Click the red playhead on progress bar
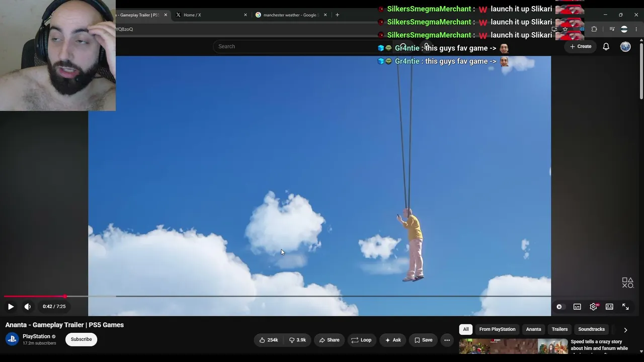 65,296
